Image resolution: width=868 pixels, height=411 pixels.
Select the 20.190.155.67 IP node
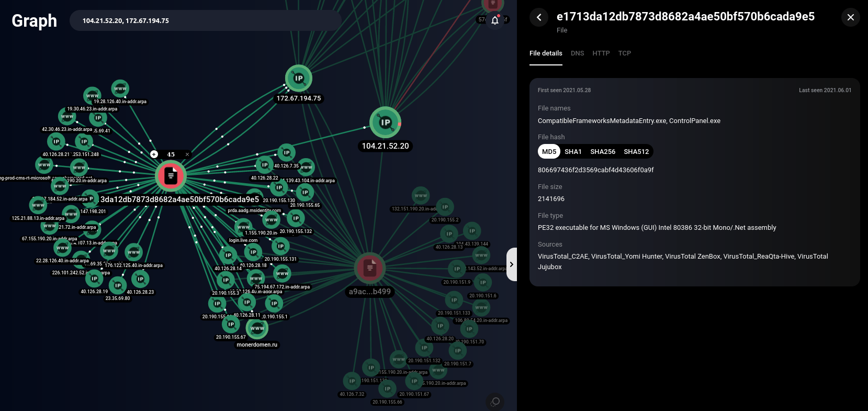231,324
